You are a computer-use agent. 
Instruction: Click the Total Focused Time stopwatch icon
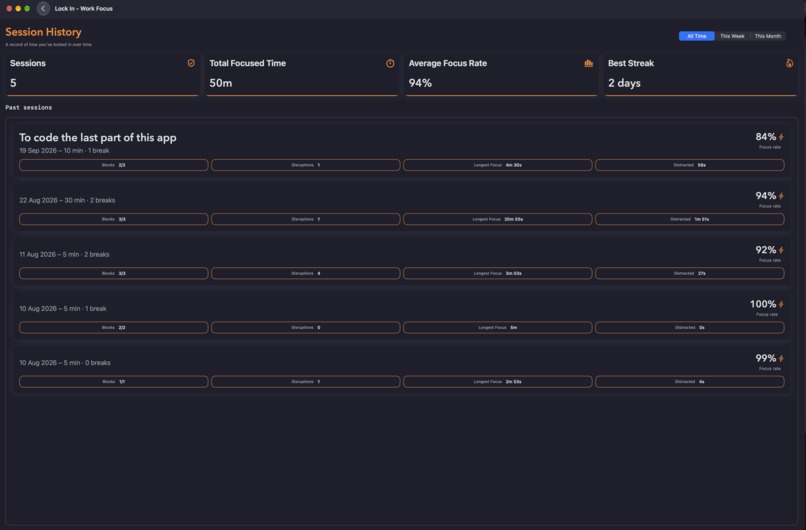[x=390, y=63]
